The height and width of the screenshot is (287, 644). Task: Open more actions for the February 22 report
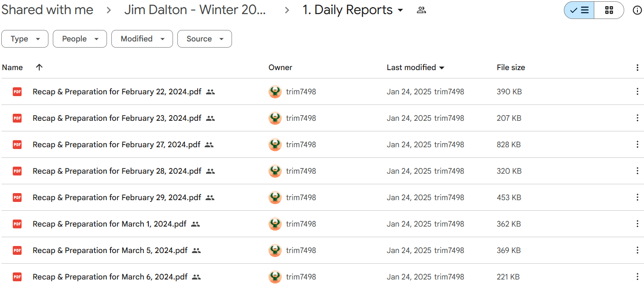(637, 92)
